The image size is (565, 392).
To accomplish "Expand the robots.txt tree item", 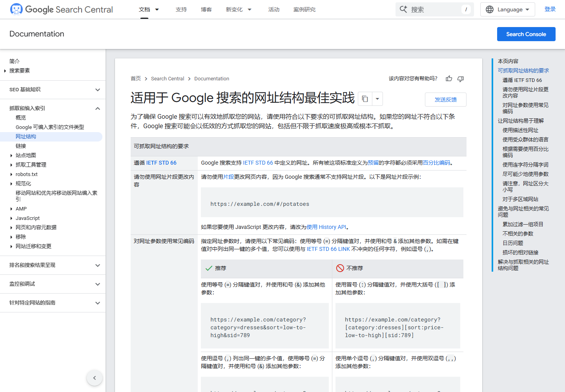I will tap(11, 174).
